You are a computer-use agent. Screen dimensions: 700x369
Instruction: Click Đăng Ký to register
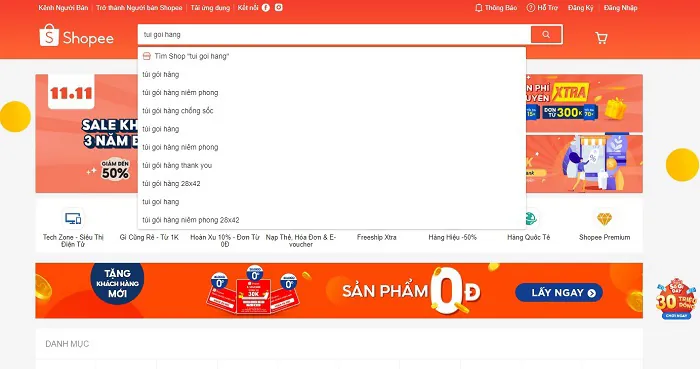click(580, 8)
